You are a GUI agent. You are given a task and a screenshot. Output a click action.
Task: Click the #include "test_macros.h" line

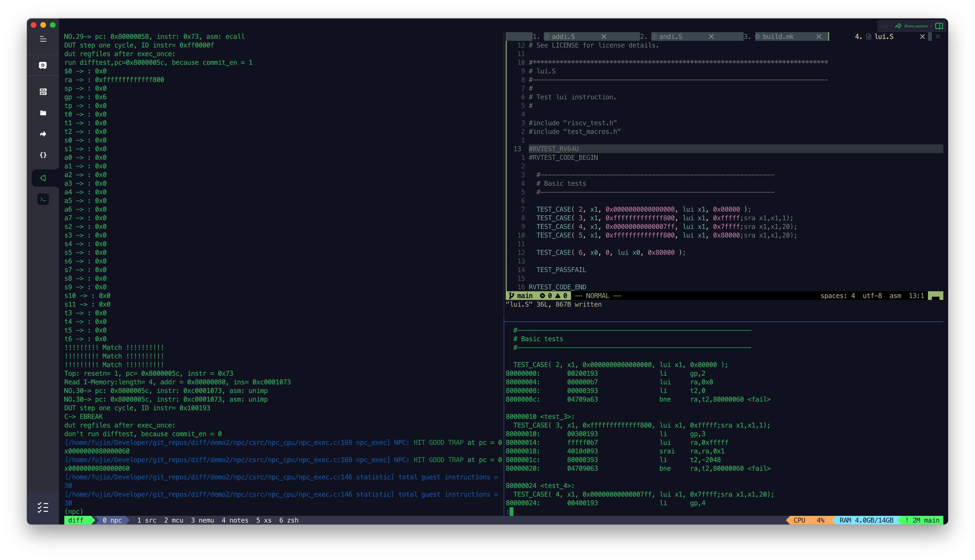tap(574, 131)
